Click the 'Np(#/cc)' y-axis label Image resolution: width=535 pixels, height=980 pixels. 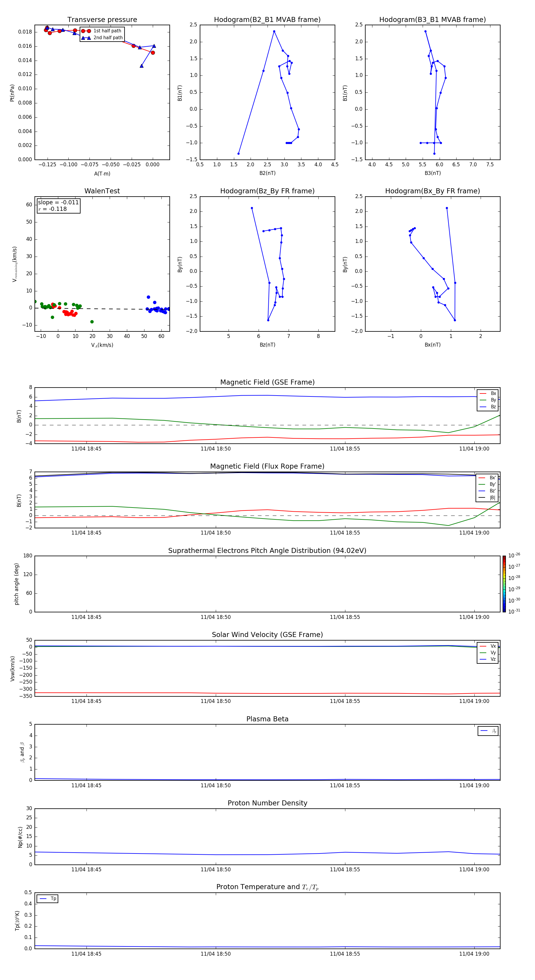coord(20,837)
